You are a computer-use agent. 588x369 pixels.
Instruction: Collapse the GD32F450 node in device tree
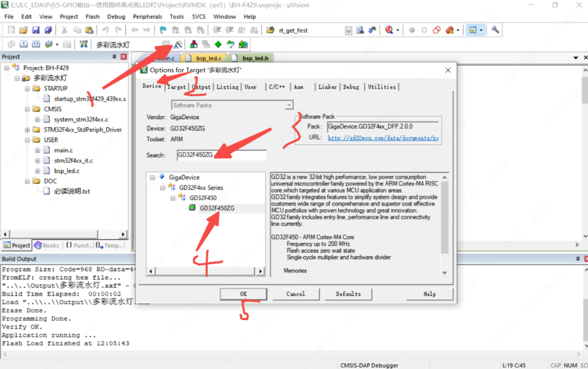click(173, 198)
